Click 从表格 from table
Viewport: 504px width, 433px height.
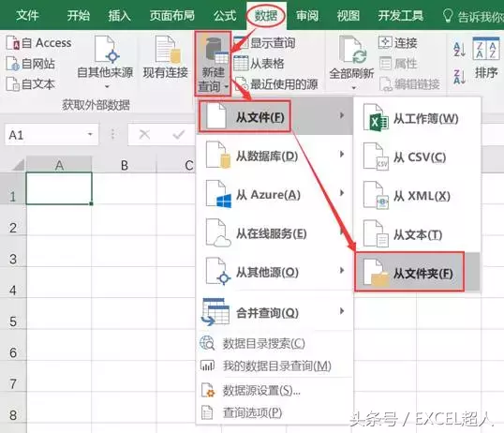pyautogui.click(x=259, y=64)
